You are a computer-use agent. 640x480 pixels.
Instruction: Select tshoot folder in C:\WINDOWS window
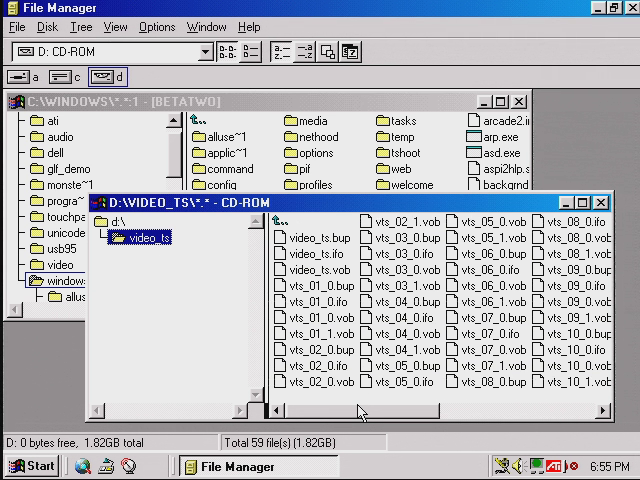click(398, 153)
